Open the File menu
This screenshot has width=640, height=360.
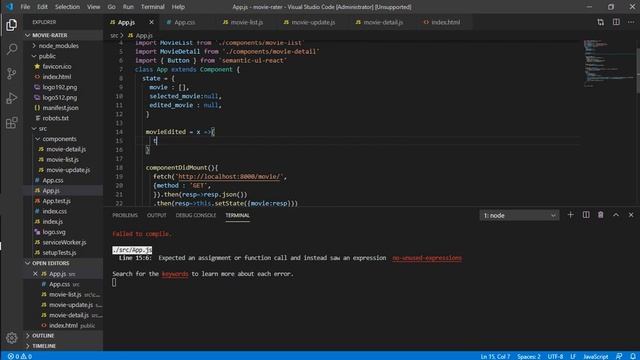coord(25,7)
